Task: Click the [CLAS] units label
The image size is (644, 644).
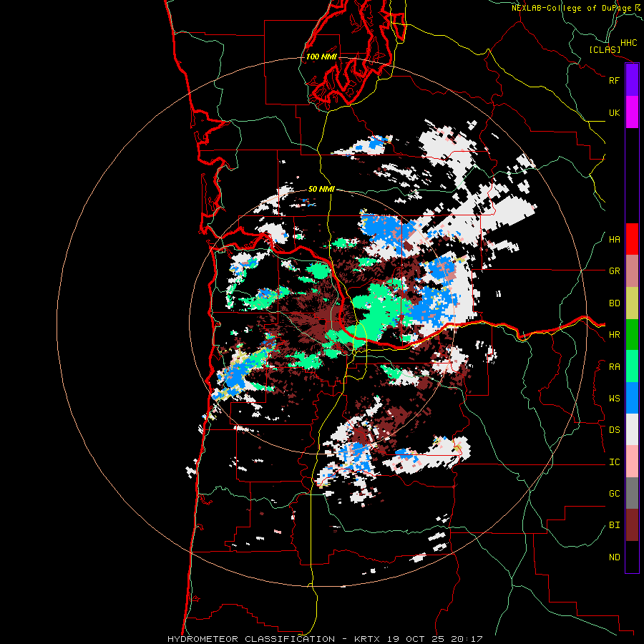Action: pyautogui.click(x=605, y=49)
